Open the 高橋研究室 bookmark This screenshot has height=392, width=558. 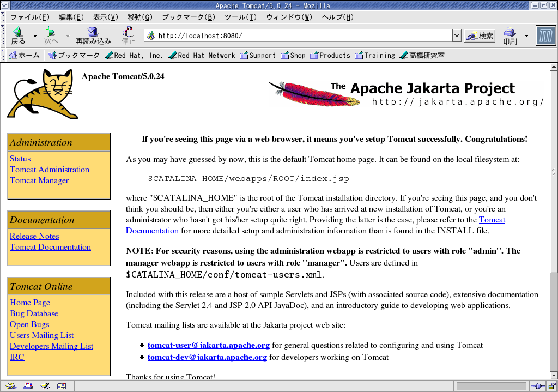tap(422, 55)
